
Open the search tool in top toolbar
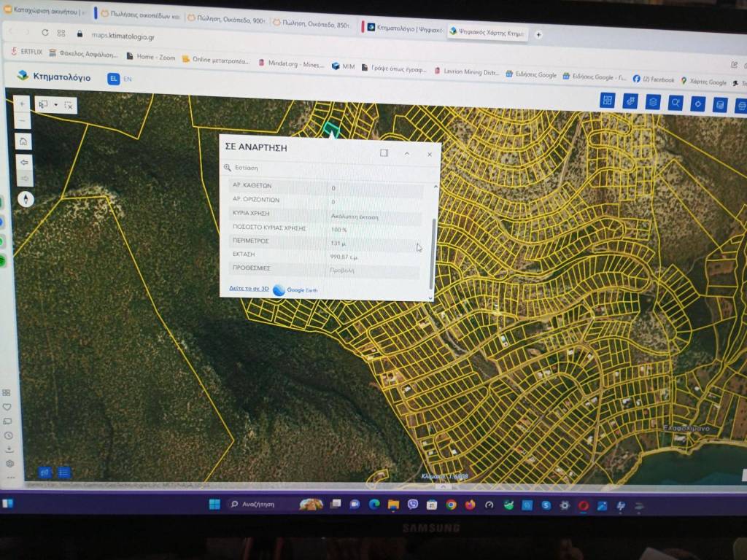tap(676, 103)
